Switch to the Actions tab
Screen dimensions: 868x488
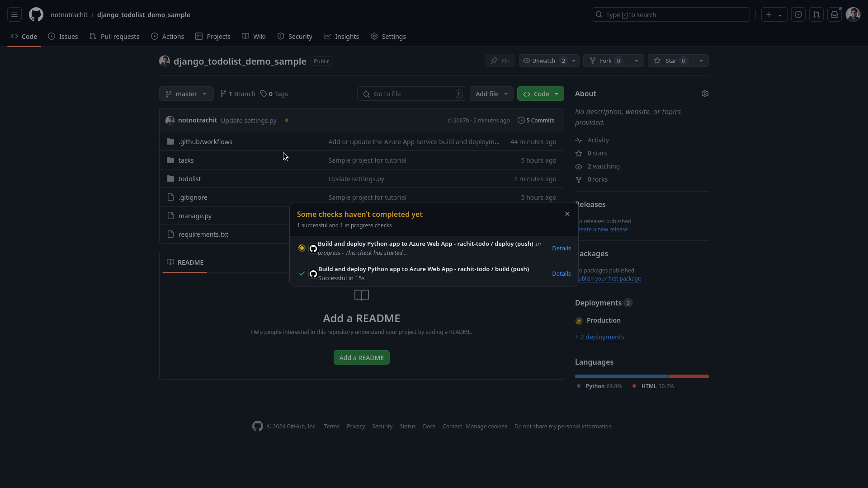[x=167, y=36]
